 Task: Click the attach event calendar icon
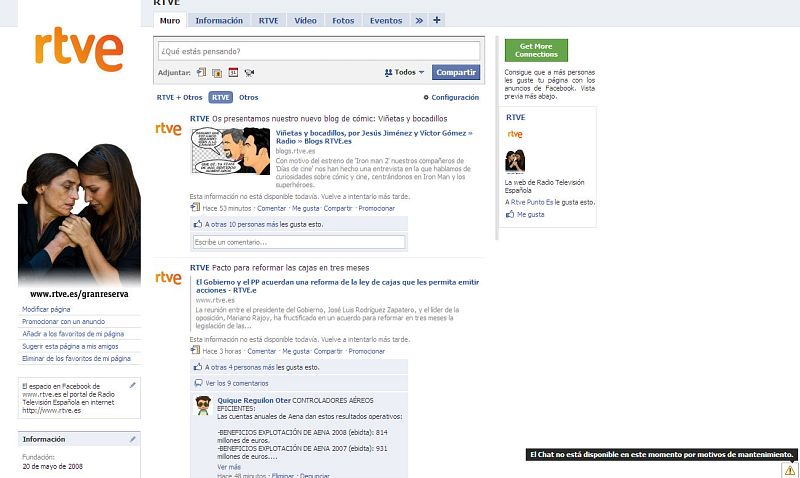(233, 72)
